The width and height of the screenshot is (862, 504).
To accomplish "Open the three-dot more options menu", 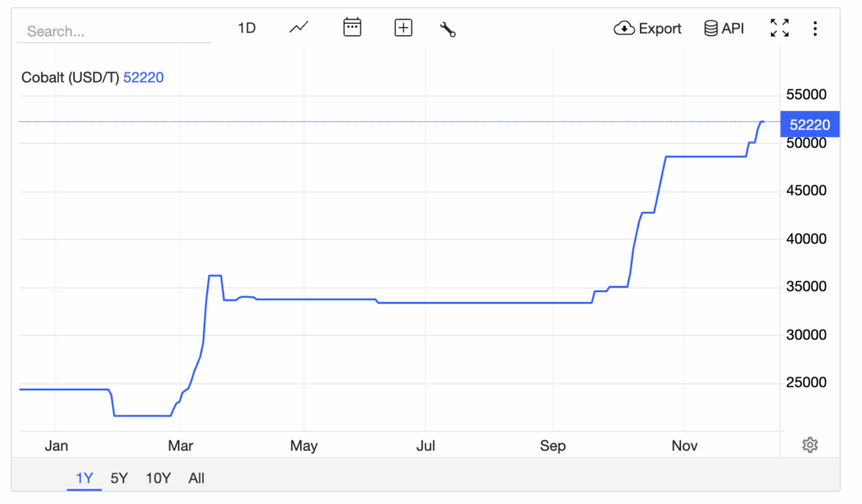I will (x=815, y=29).
